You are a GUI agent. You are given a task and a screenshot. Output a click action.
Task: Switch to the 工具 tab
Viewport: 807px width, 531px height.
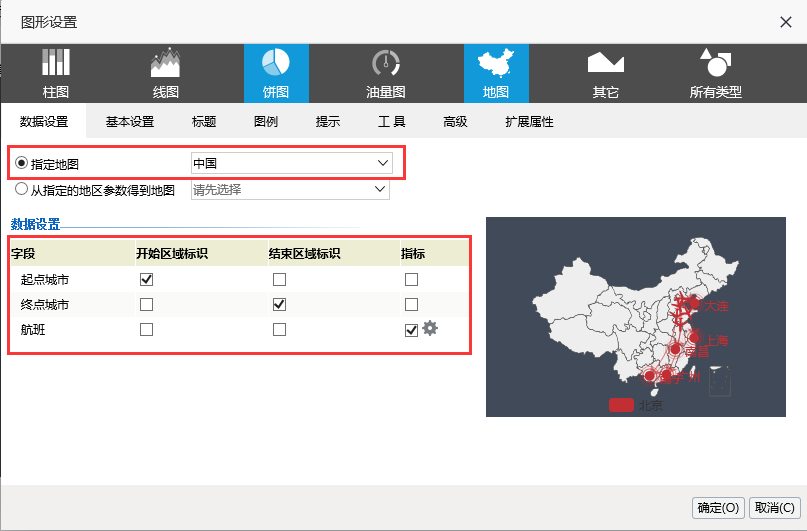392,121
